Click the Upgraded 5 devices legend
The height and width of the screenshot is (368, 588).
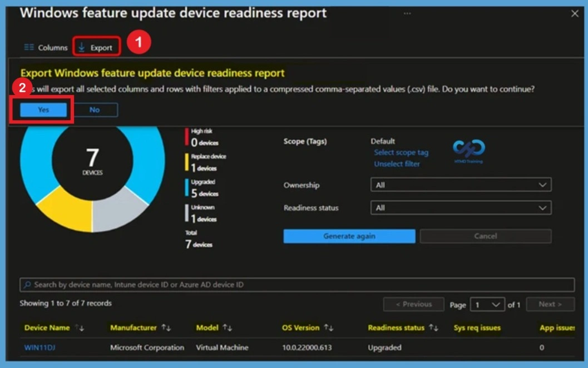click(x=202, y=188)
